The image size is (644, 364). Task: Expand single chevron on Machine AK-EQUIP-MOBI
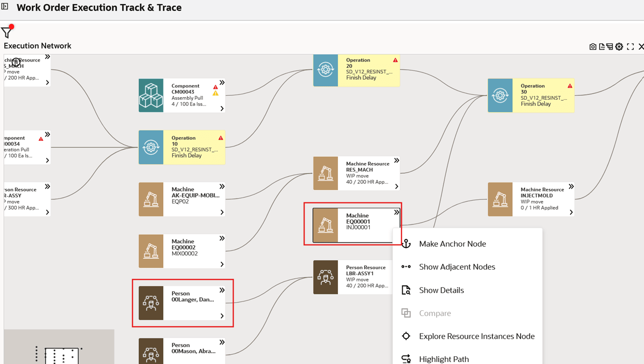tap(222, 212)
